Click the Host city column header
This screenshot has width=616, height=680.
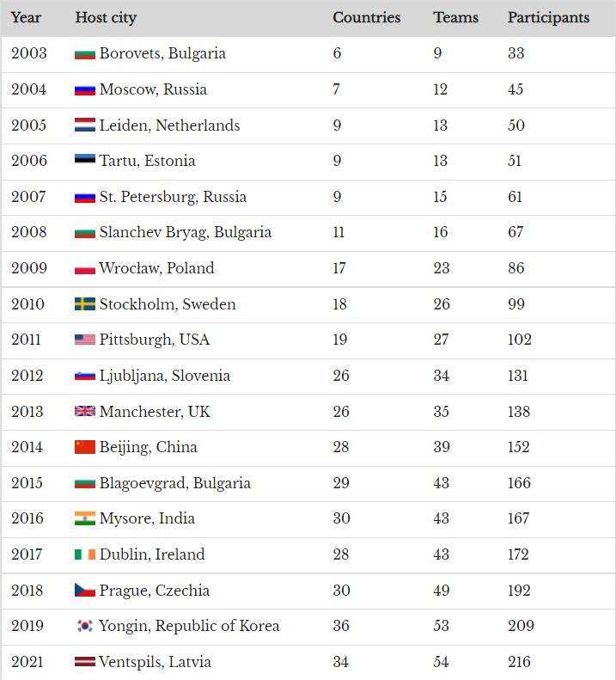point(107,18)
